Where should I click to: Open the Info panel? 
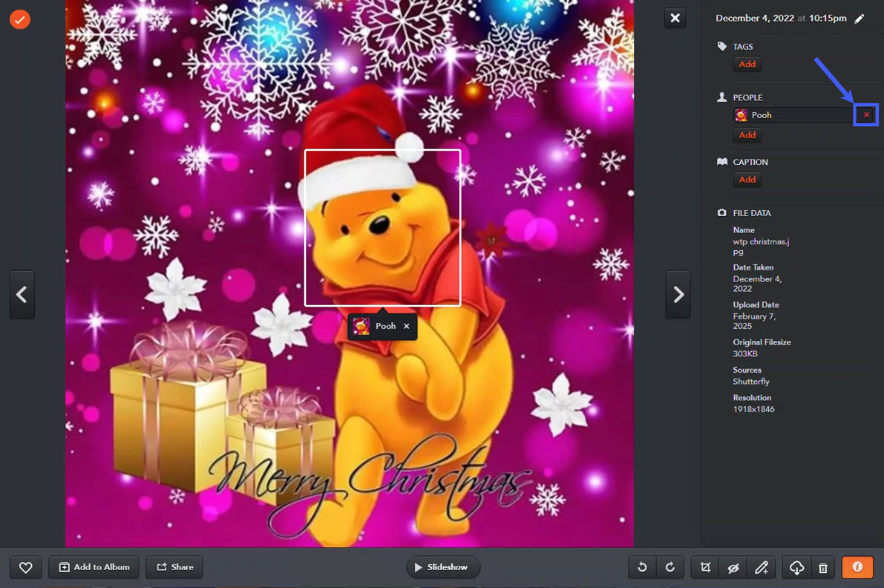coord(857,567)
